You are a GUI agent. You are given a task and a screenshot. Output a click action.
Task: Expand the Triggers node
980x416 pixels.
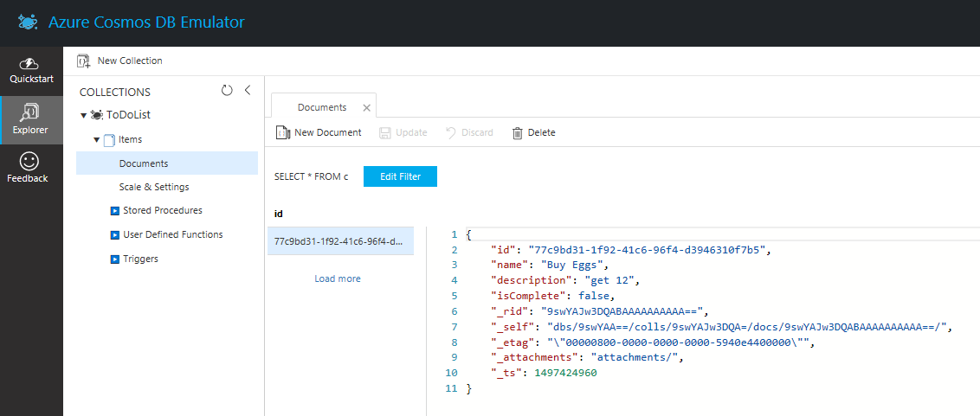pyautogui.click(x=114, y=259)
